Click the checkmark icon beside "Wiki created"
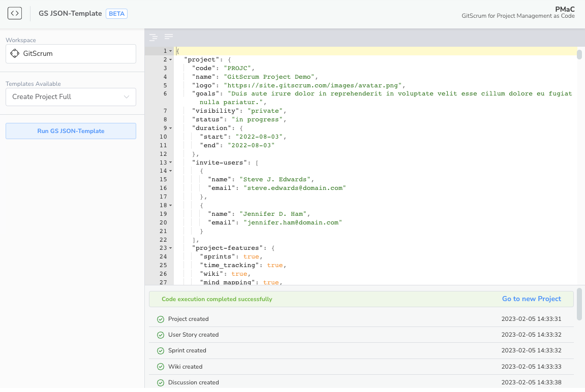This screenshot has height=392, width=585. 161,366
